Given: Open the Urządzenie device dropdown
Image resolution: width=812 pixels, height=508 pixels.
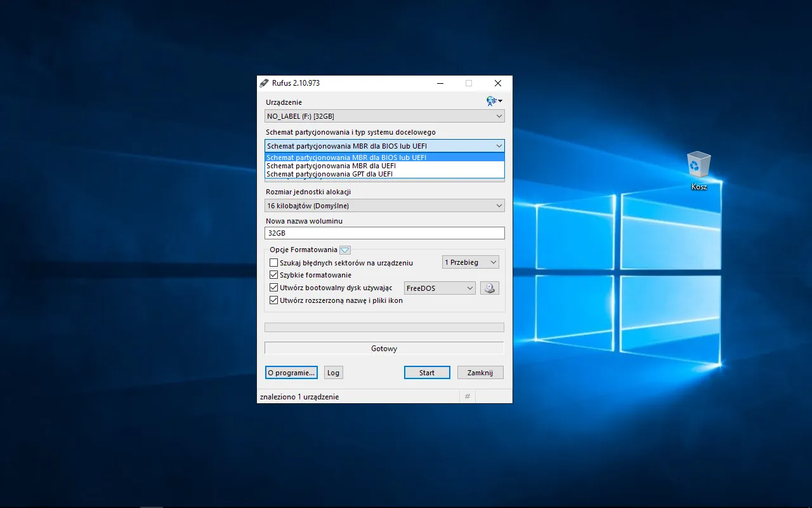Looking at the screenshot, I should click(x=384, y=116).
